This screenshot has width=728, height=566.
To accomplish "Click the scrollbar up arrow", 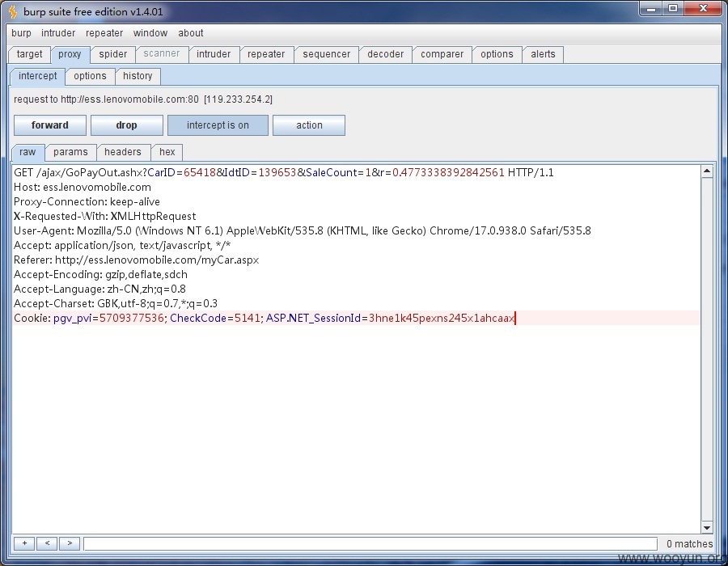I will click(707, 171).
